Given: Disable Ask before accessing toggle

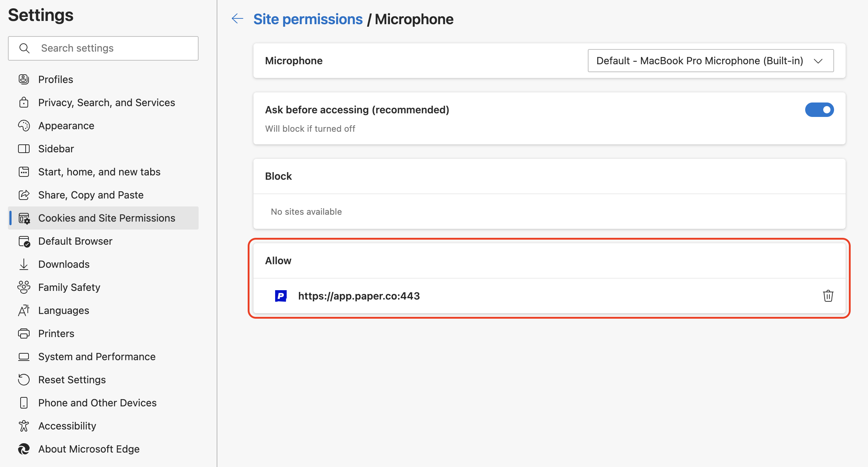Looking at the screenshot, I should [x=820, y=110].
